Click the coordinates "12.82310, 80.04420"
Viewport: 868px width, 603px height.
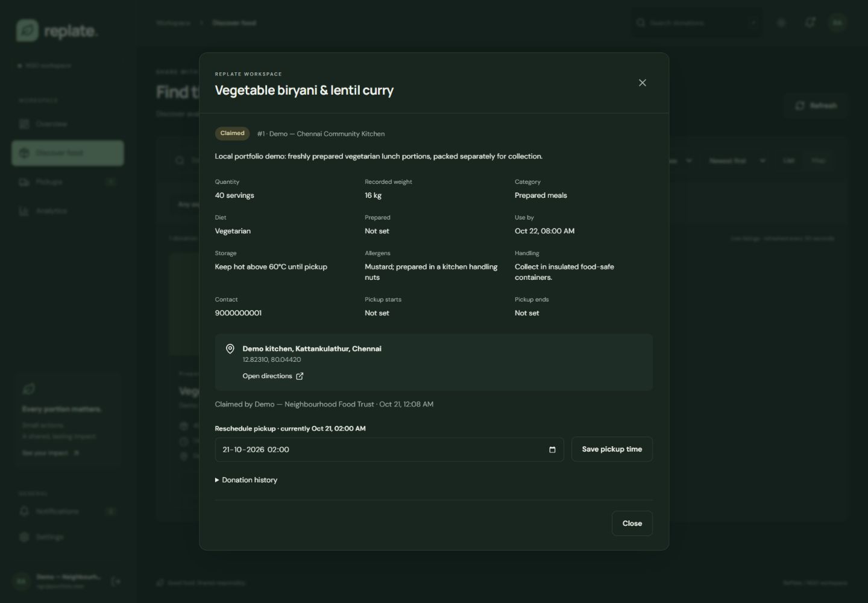(272, 359)
